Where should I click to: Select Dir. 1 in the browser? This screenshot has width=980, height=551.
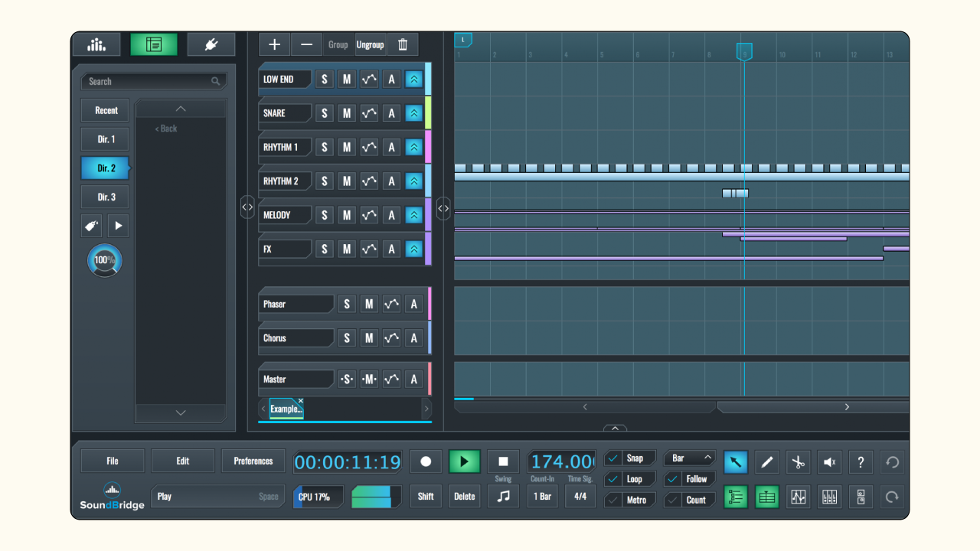click(x=106, y=139)
